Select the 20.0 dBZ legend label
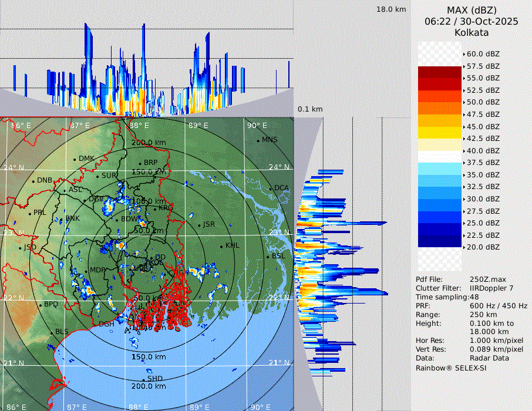Screen dimensions: 532x411 tap(483, 247)
